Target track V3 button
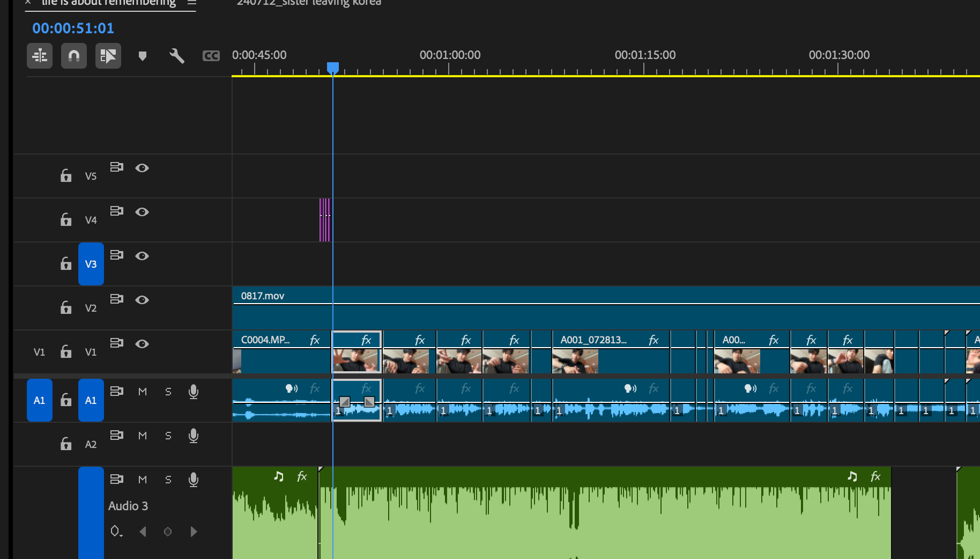The height and width of the screenshot is (559, 980). coord(91,264)
